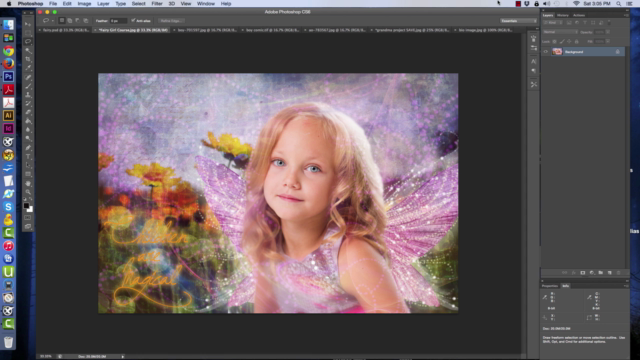Viewport: 640px width, 360px height.
Task: Switch to the History tab
Action: (563, 15)
